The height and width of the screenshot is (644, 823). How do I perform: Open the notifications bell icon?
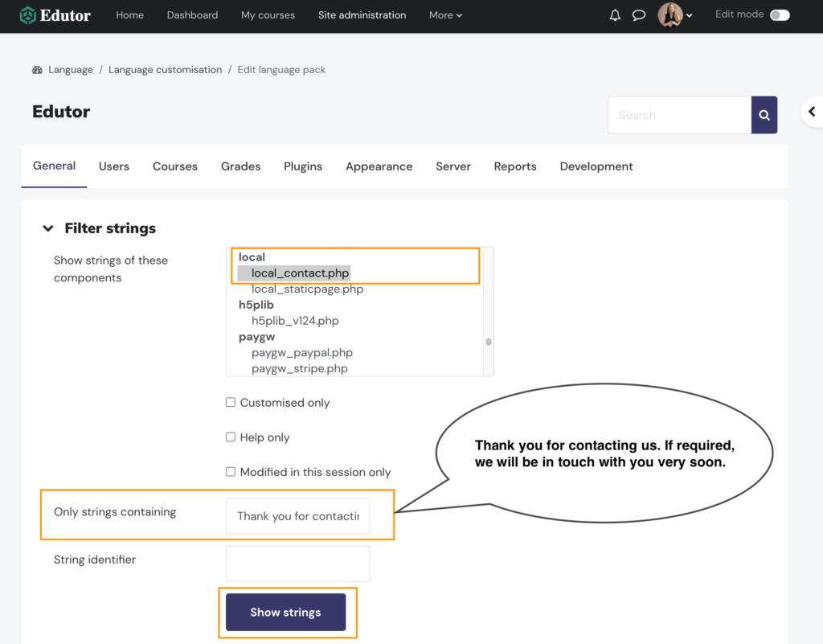point(615,14)
